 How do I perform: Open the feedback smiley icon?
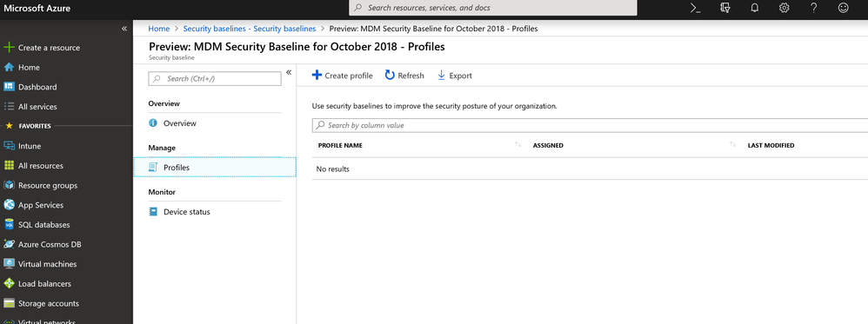click(843, 8)
